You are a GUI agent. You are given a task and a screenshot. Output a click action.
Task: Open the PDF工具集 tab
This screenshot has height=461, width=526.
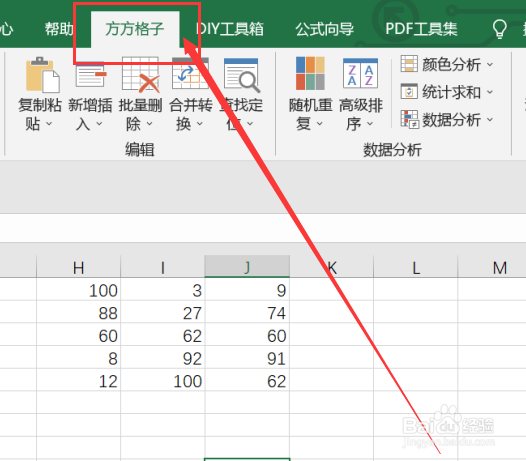click(421, 29)
